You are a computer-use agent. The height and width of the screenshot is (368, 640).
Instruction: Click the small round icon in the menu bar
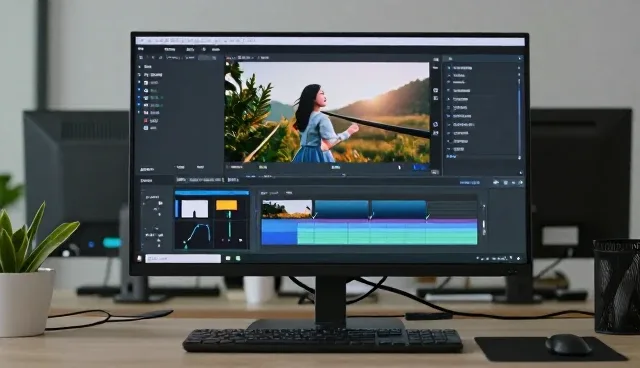pyautogui.click(x=204, y=49)
